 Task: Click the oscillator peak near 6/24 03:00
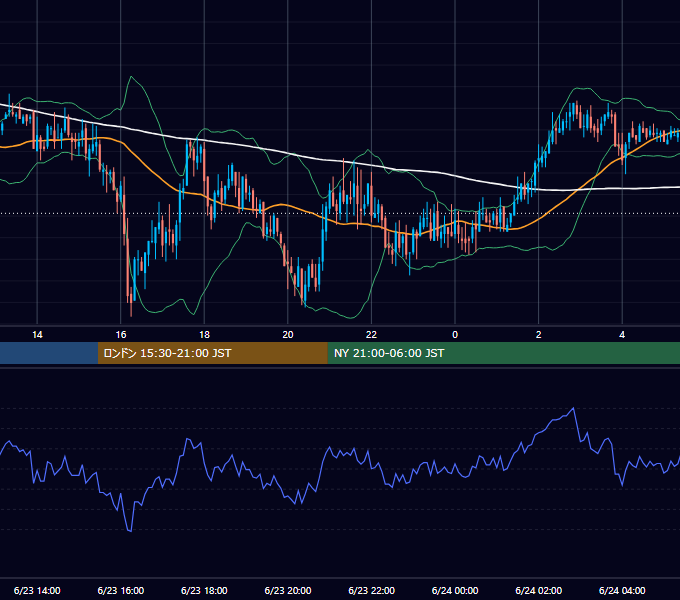(x=574, y=408)
